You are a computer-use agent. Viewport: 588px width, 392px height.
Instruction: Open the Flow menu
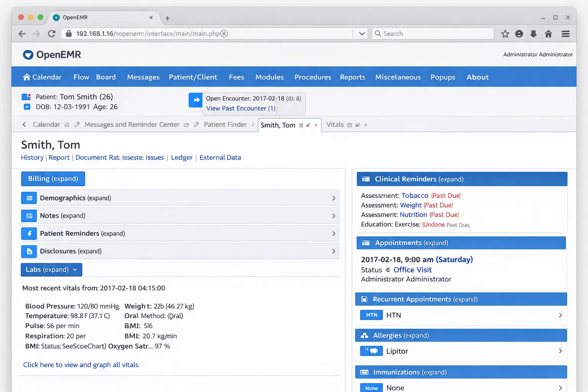pos(81,77)
